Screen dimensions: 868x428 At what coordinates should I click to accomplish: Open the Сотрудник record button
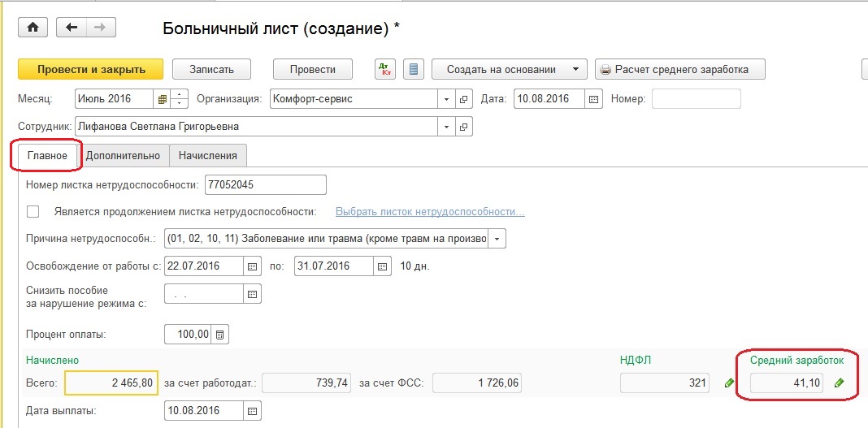(463, 127)
